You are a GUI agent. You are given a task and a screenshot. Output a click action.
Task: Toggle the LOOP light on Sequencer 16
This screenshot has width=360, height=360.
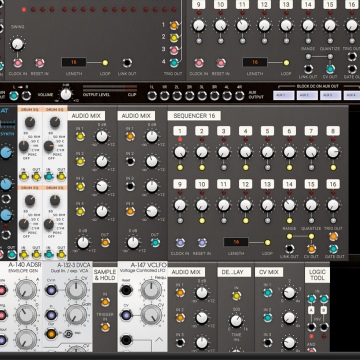(x=267, y=243)
